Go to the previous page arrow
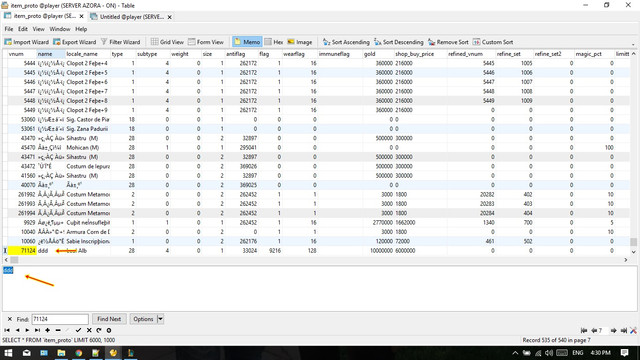640x360 pixels. click(594, 331)
